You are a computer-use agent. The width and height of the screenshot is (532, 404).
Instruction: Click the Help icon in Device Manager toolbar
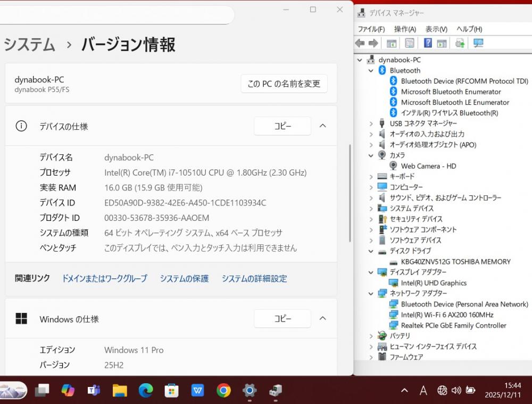click(x=428, y=43)
